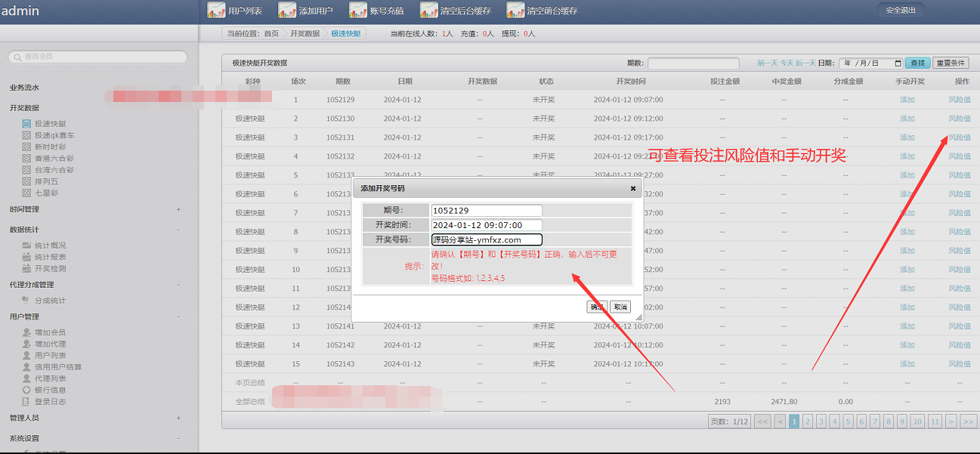Go to 开奖数据 breadcrumb
The height and width of the screenshot is (454, 980).
305,34
